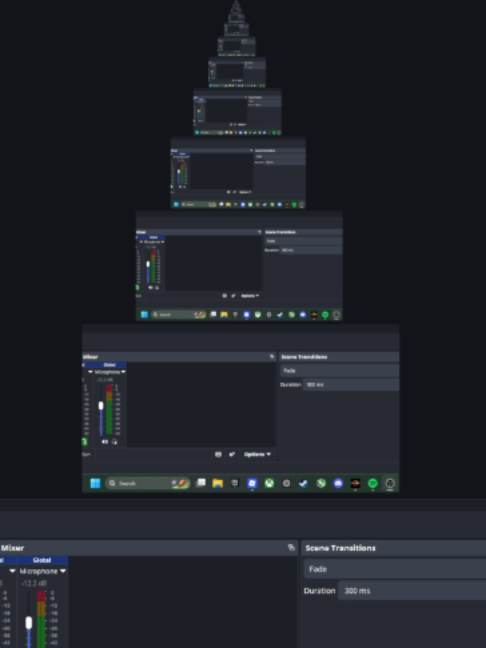This screenshot has height=648, width=486.
Task: Open the Options dropdown in largest preview copy
Action: 257,454
